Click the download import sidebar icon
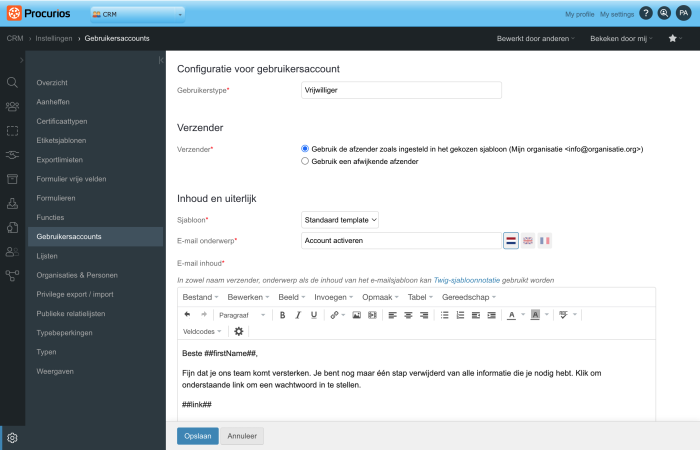Viewport: 700px width, 450px height. click(12, 204)
